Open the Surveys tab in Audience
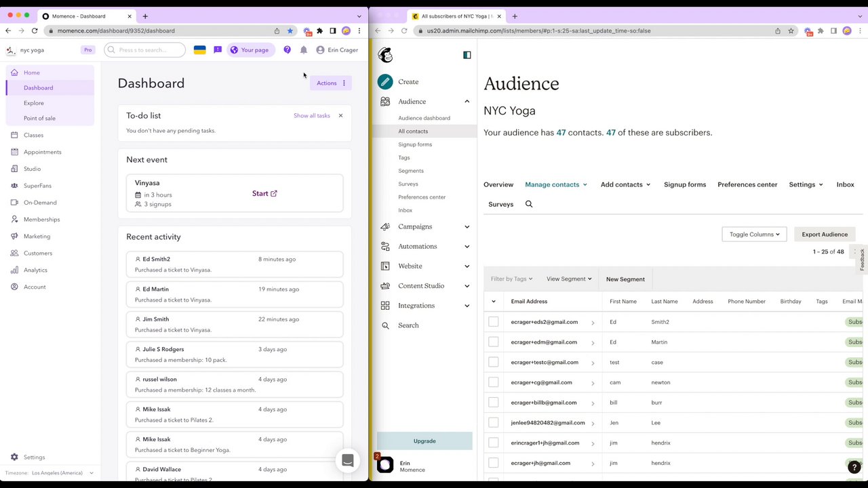This screenshot has height=488, width=868. coord(501,204)
